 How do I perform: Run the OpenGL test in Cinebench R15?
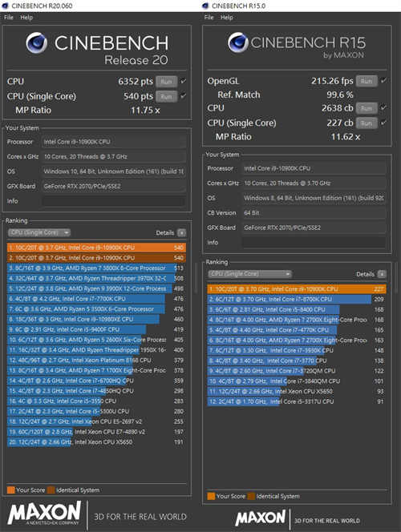pyautogui.click(x=367, y=81)
